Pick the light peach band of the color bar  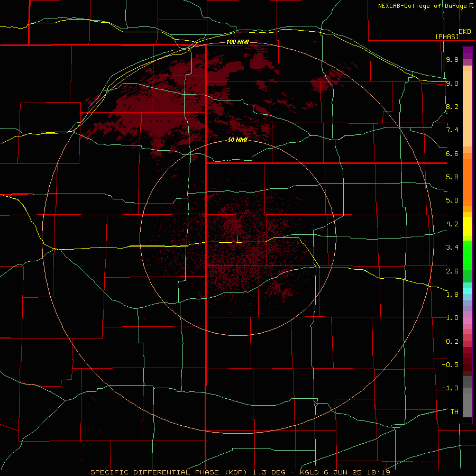(x=467, y=108)
